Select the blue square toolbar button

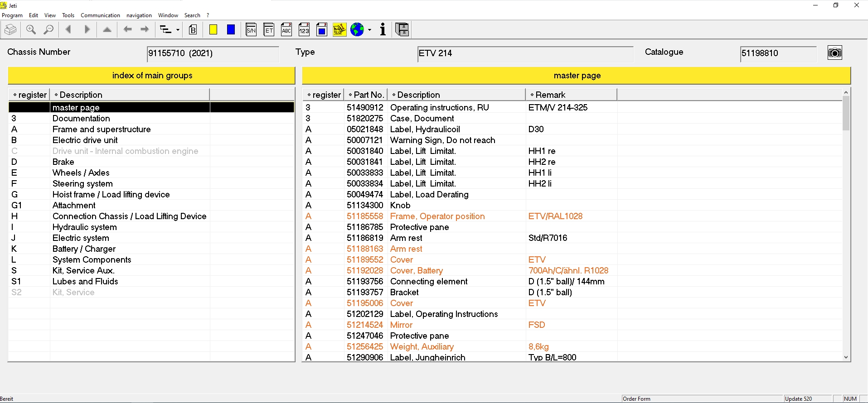(231, 30)
